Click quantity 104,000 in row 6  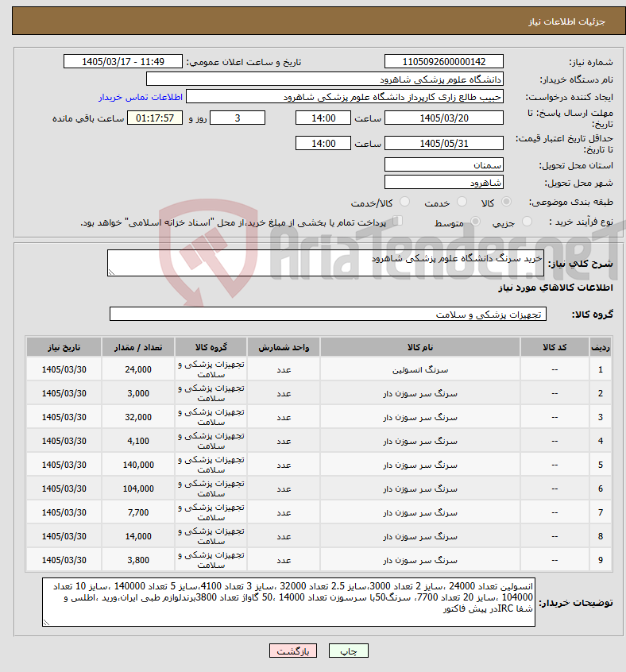[x=138, y=489]
